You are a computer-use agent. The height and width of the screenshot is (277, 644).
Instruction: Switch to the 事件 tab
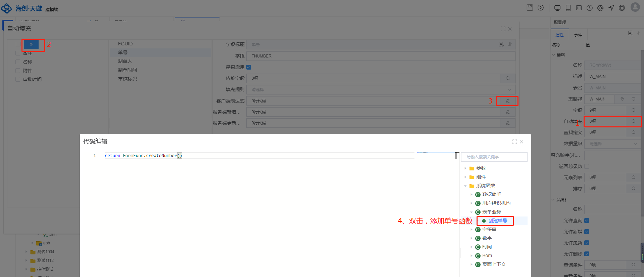click(578, 35)
